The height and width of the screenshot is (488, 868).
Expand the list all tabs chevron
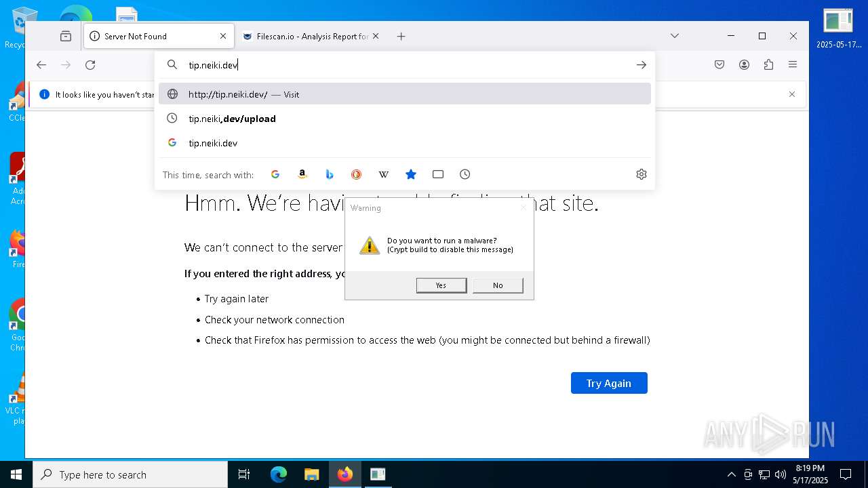pos(675,36)
